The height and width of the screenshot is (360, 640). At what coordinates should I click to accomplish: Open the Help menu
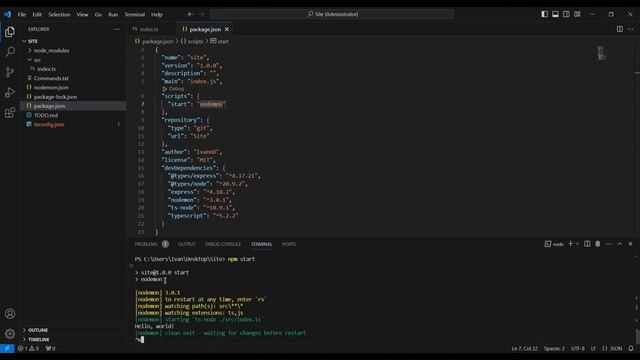(x=157, y=14)
